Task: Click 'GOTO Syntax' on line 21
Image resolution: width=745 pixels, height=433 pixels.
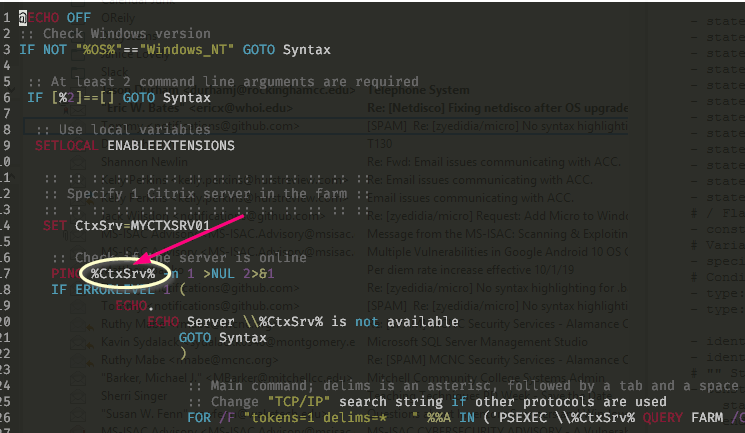Action: click(222, 338)
